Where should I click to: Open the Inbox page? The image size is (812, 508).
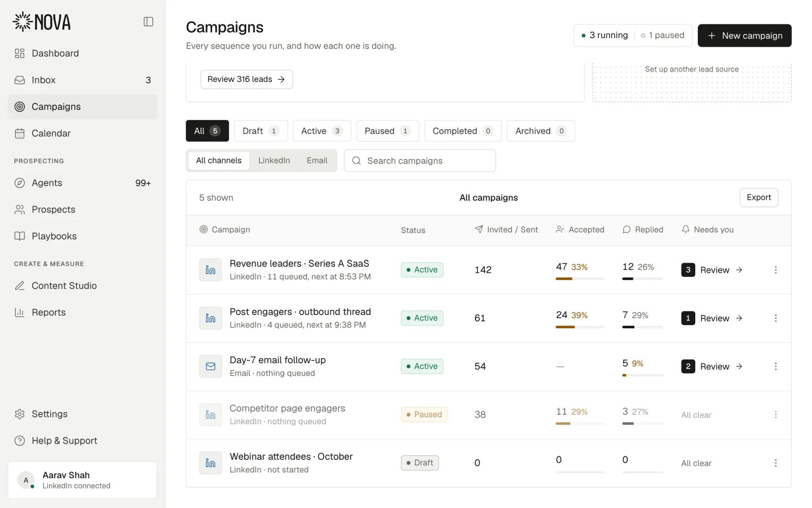coord(82,80)
